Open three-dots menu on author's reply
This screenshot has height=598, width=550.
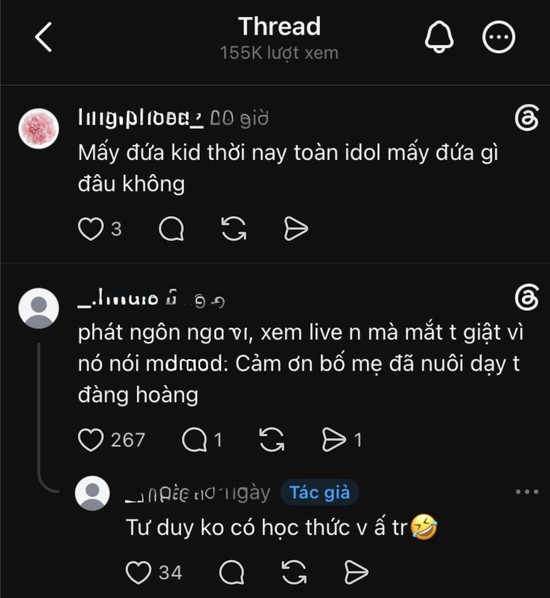click(x=527, y=492)
